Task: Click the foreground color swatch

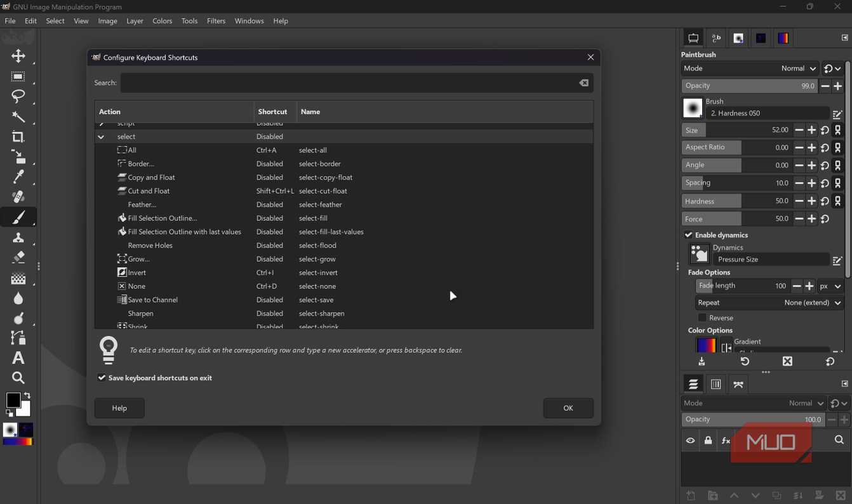Action: click(13, 400)
